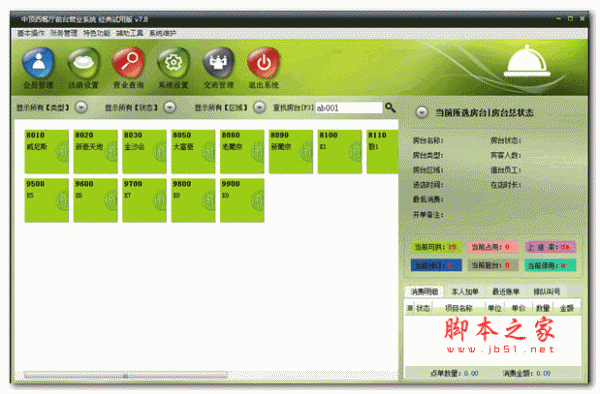This screenshot has height=394, width=600.
Task: Toggle the 当前所选房台 panel arrow button
Action: [x=422, y=112]
